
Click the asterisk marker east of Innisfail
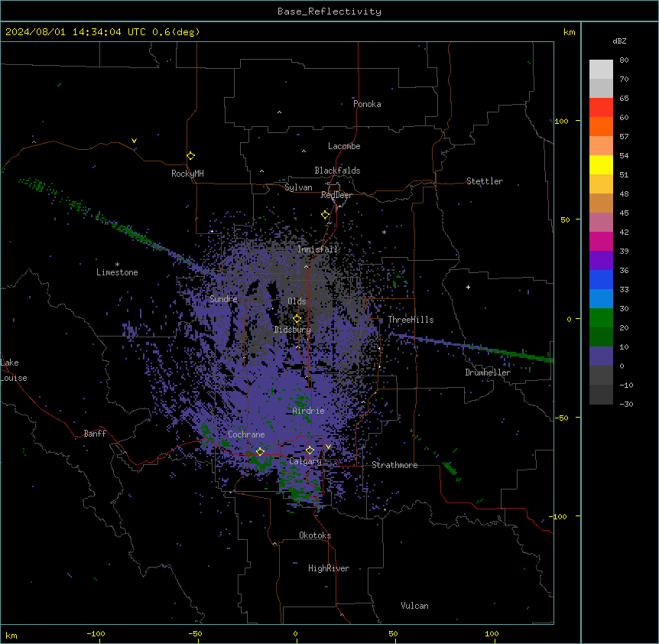[384, 232]
